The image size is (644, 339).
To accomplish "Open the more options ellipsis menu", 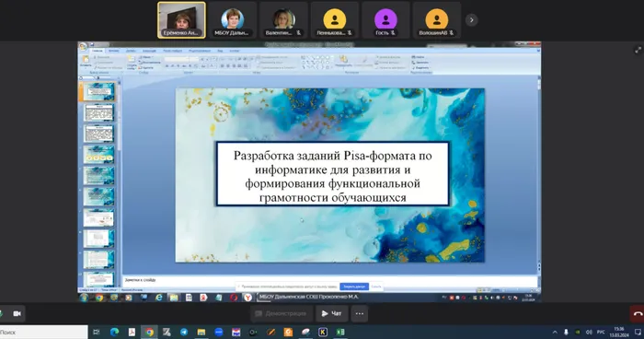I will coord(360,313).
